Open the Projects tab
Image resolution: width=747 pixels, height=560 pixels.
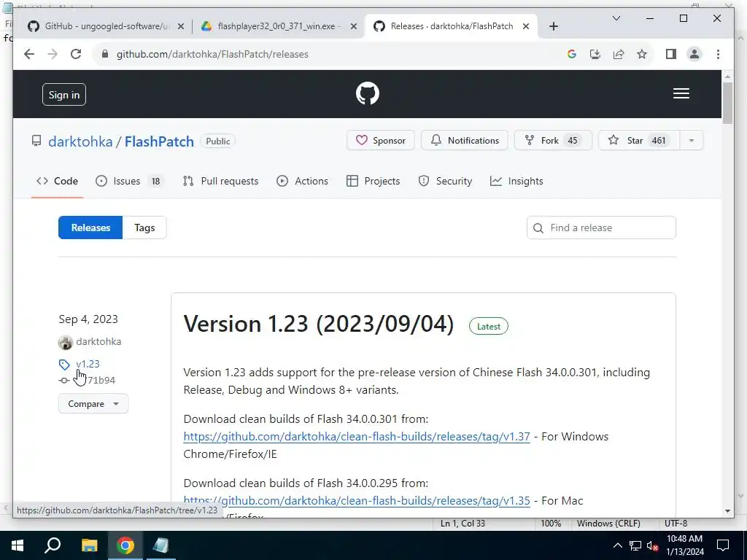coord(373,181)
